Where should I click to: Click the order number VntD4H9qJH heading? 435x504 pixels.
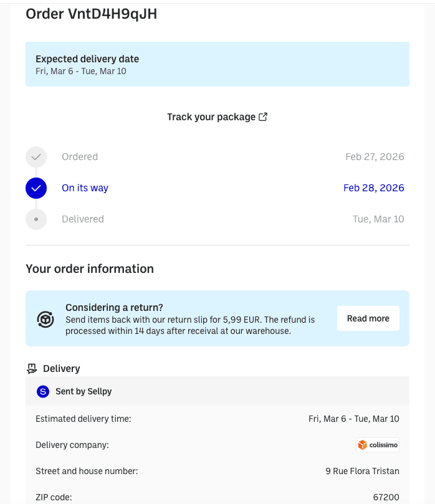91,14
